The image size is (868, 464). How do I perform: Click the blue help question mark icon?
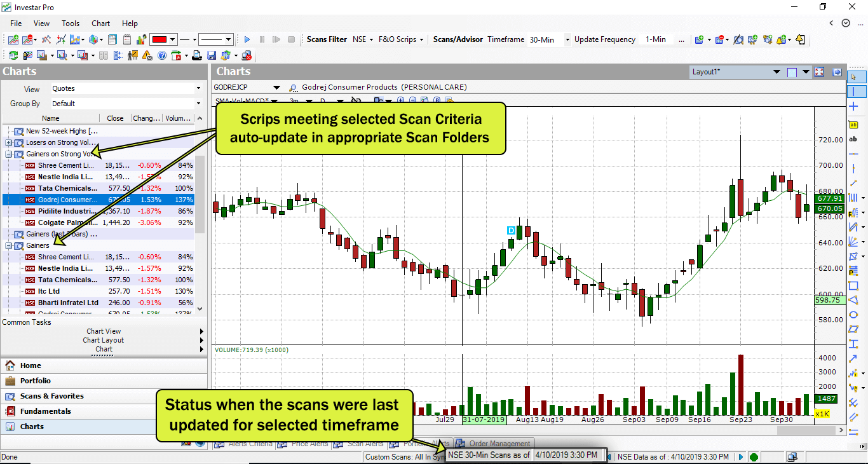162,55
